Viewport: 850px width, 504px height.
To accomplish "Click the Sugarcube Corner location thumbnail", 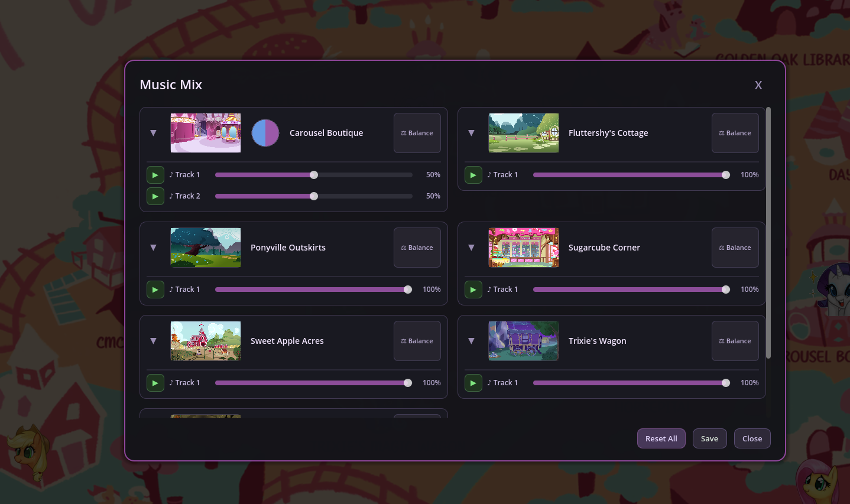I will click(523, 248).
